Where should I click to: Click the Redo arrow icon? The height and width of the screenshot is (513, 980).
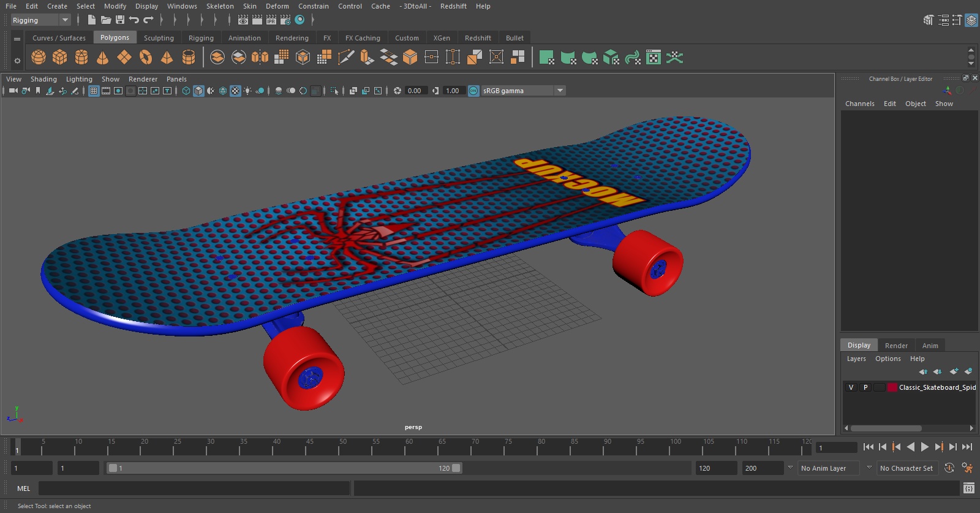click(x=148, y=20)
